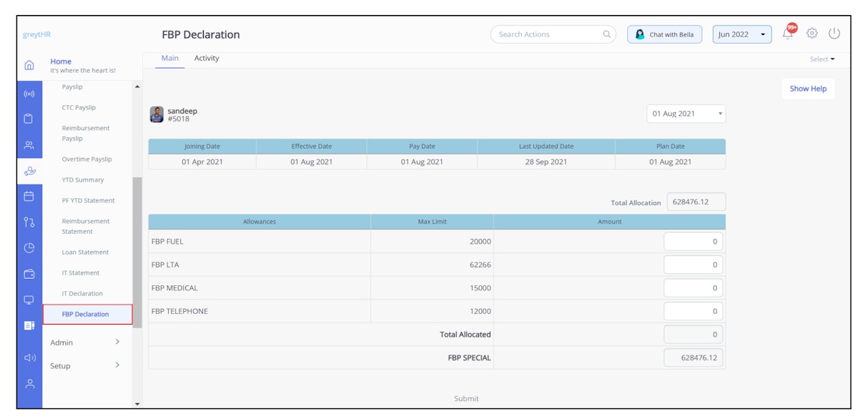Click the people icon in sidebar
The image size is (868, 419).
pyautogui.click(x=29, y=145)
